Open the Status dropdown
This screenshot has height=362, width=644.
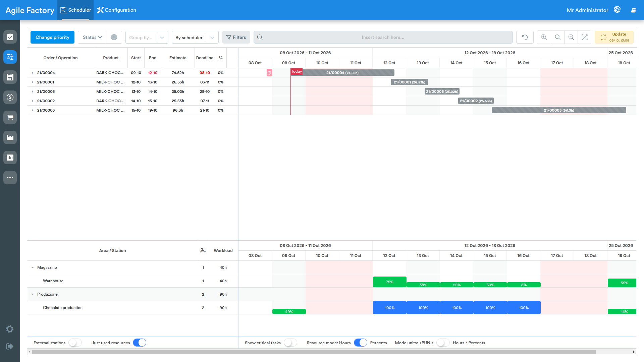92,37
